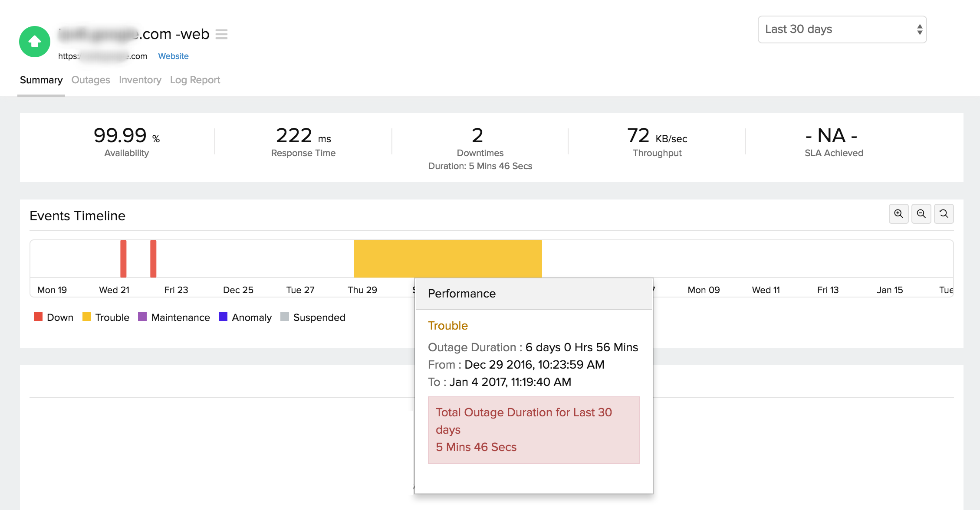Click the green up status arrow icon
980x510 pixels.
(35, 42)
